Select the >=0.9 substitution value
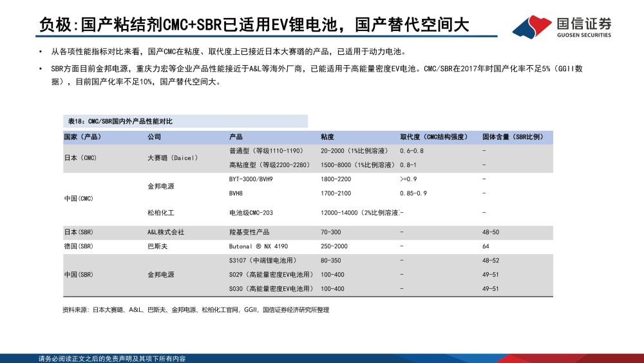The width and height of the screenshot is (644, 363). tap(408, 179)
